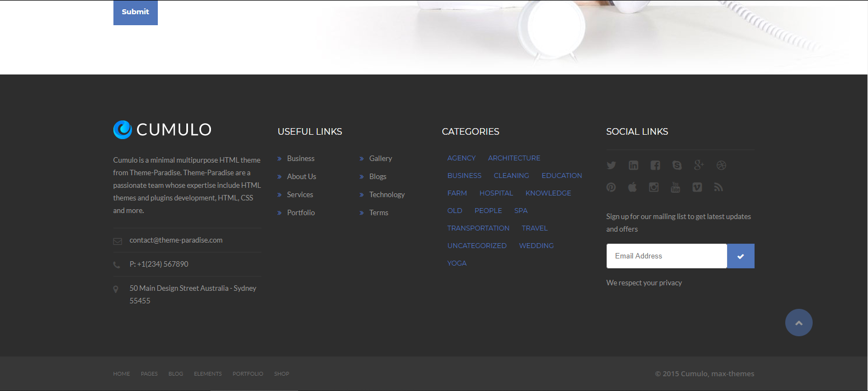
Task: Click the contact@theme-paradise.com email address
Action: pyautogui.click(x=176, y=240)
